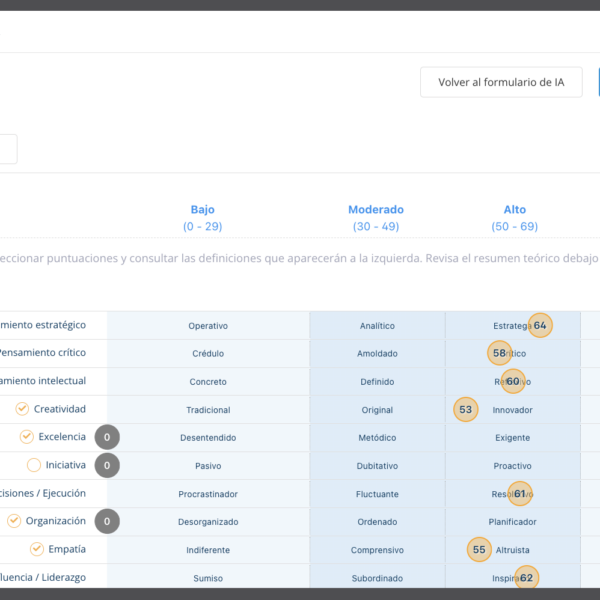Click the Alto column header
Viewport: 600px width, 600px height.
tap(515, 210)
